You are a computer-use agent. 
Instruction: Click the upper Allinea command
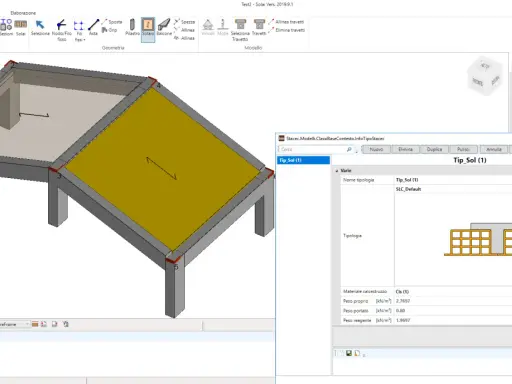click(x=184, y=30)
